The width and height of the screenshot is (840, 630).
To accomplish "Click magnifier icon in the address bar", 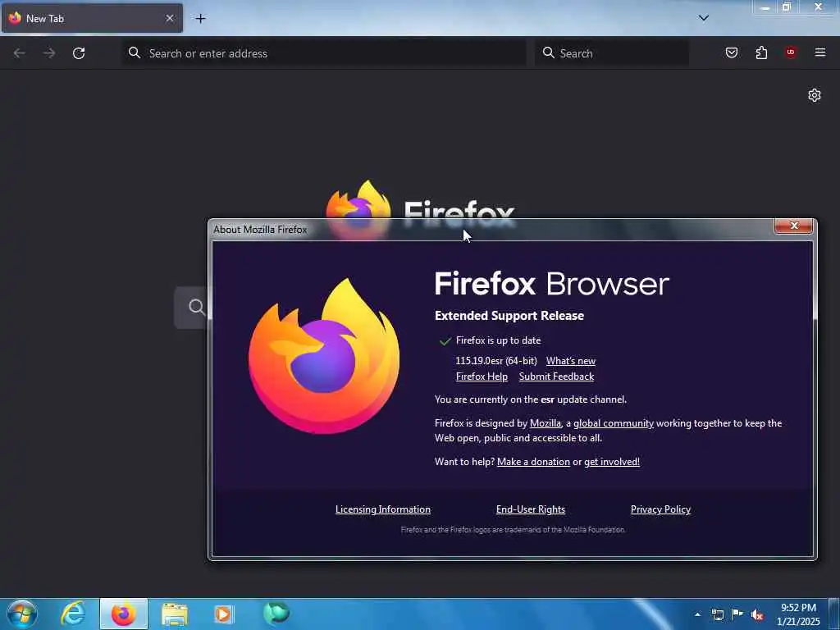I will (135, 52).
